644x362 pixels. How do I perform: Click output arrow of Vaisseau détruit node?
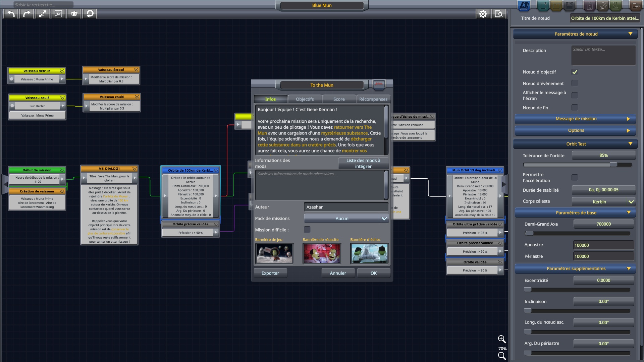(62, 79)
